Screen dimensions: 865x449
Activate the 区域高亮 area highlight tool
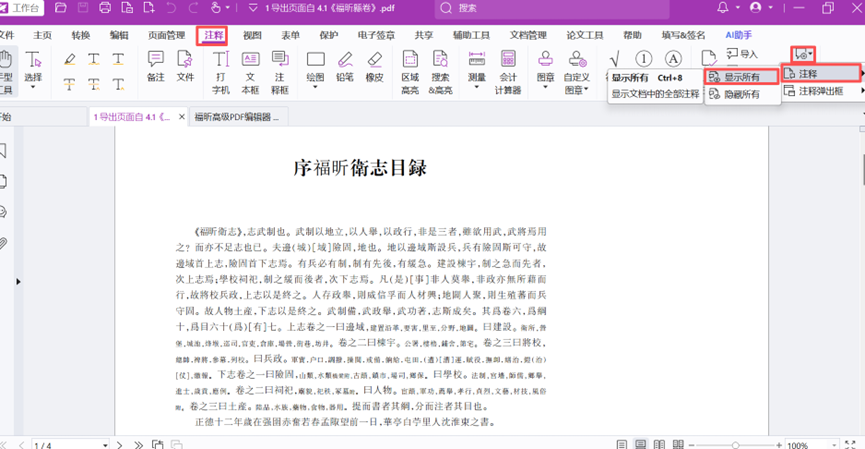pyautogui.click(x=410, y=67)
